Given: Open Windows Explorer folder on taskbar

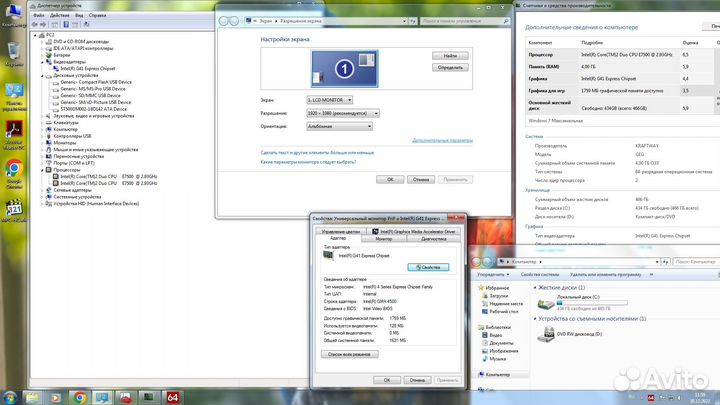Looking at the screenshot, I should [x=32, y=397].
